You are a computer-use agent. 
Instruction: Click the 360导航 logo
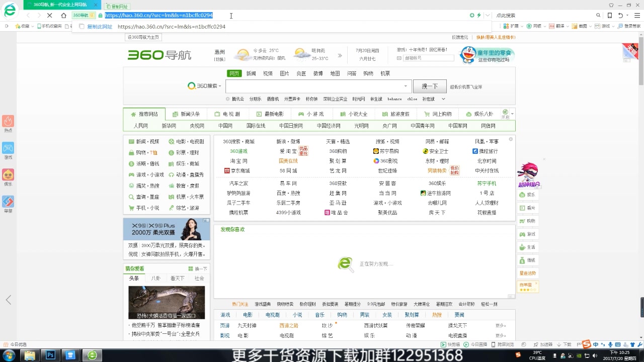point(159,55)
